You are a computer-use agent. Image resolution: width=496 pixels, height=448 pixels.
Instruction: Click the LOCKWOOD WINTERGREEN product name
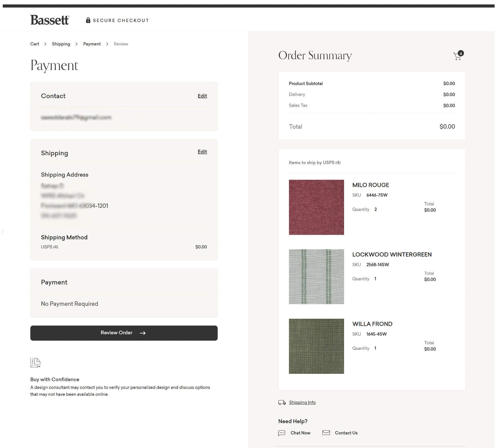[x=392, y=255]
